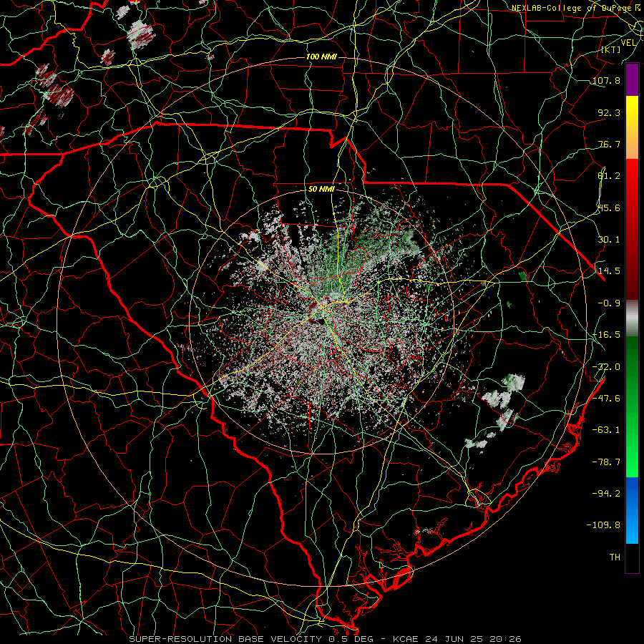
Task: Click the VEL legend title
Action: click(x=628, y=42)
